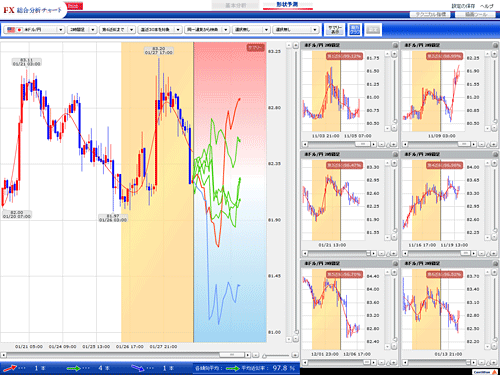Click the 83.20 01/27 17:00 price label
The height and width of the screenshot is (375, 500).
point(159,51)
